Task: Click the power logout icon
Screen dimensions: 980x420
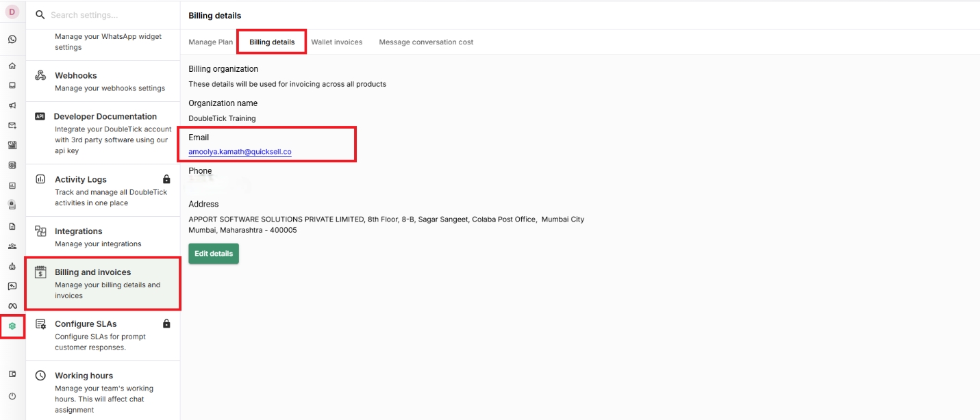Action: coord(12,396)
